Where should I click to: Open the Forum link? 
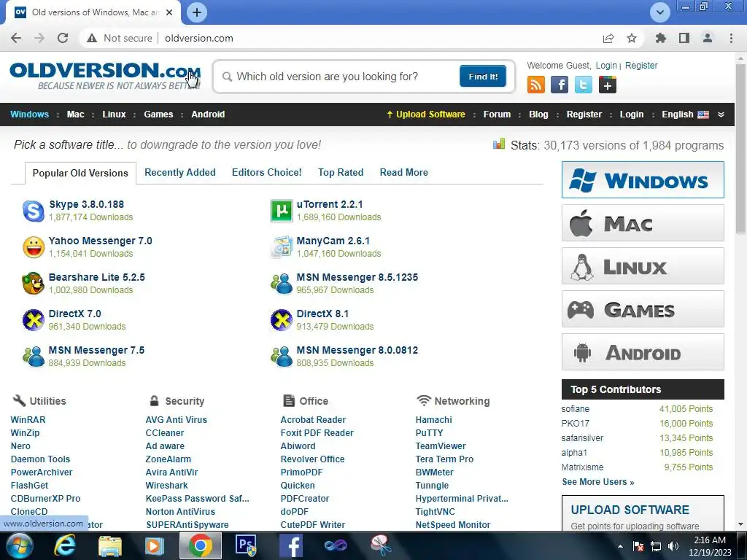pos(497,114)
